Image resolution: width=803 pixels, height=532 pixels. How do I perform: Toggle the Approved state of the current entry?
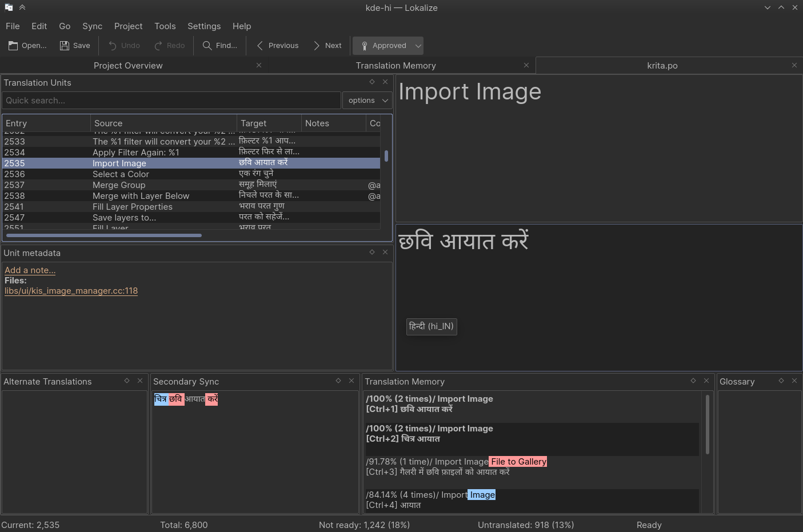click(383, 45)
